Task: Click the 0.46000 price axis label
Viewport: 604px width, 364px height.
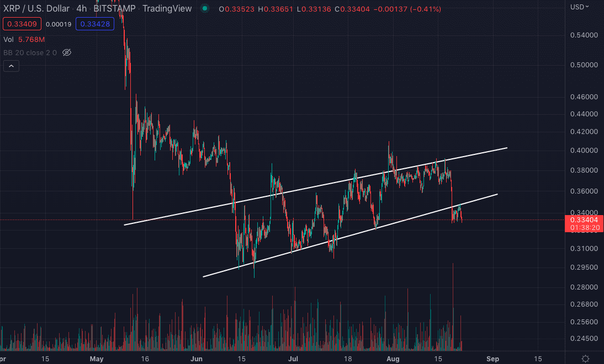Action: 584,97
